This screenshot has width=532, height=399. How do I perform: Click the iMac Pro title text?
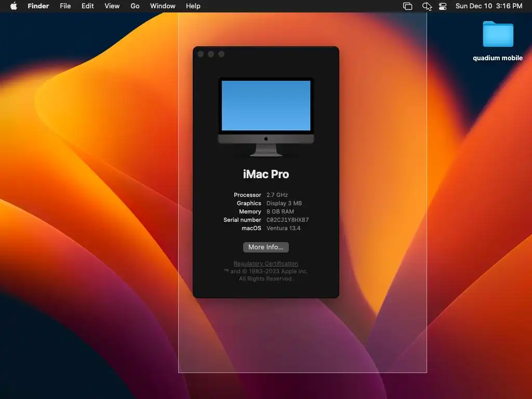tap(266, 174)
